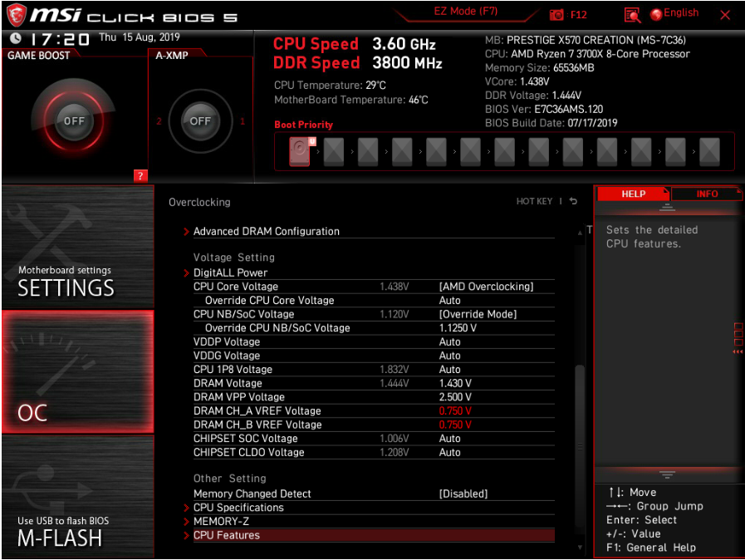Viewport: 745px width, 560px height.
Task: Click the twelfth boot priority slot
Action: click(675, 152)
